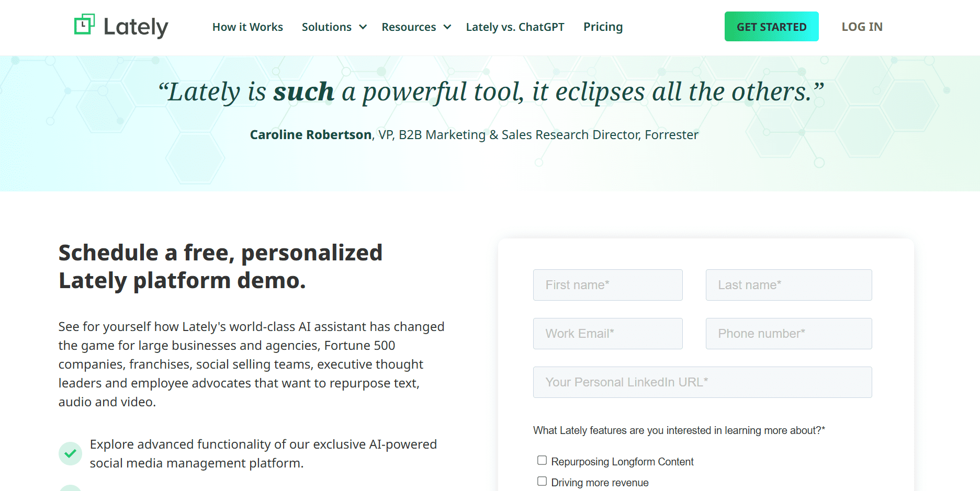Click the Personal LinkedIn URL field

(702, 382)
